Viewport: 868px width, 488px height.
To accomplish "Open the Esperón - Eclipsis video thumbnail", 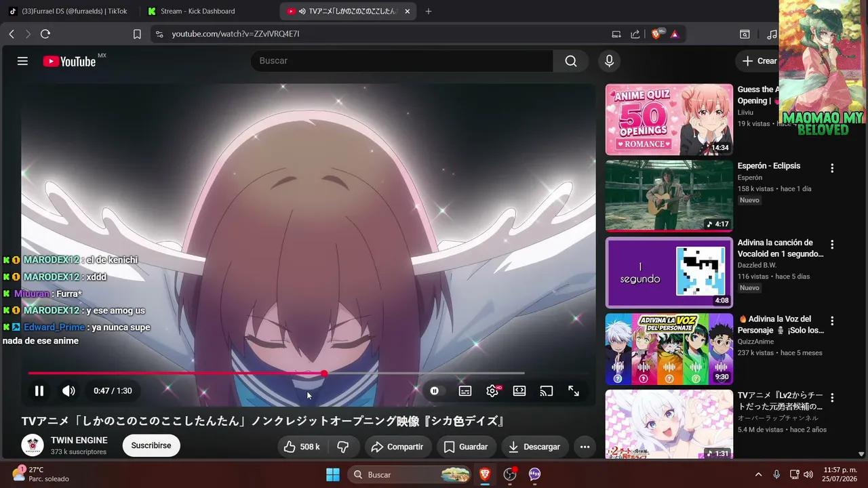I will (669, 196).
